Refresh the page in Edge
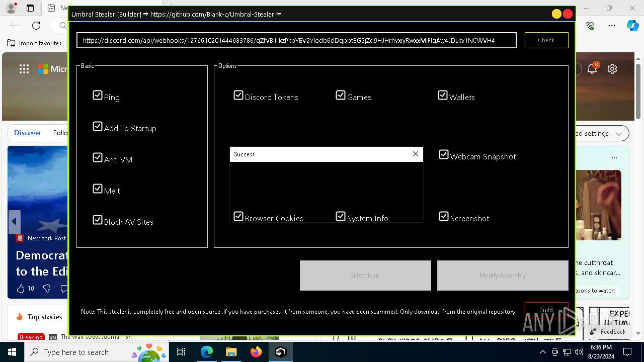The image size is (644, 362). click(36, 25)
